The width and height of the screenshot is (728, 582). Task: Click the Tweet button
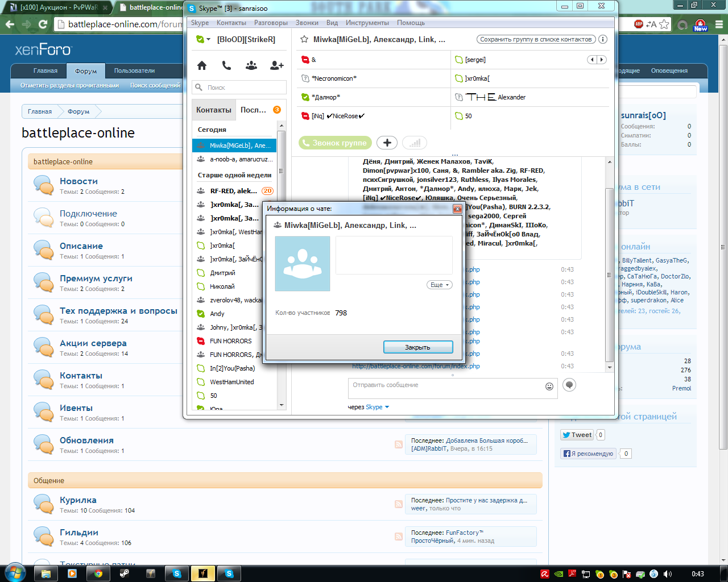577,435
